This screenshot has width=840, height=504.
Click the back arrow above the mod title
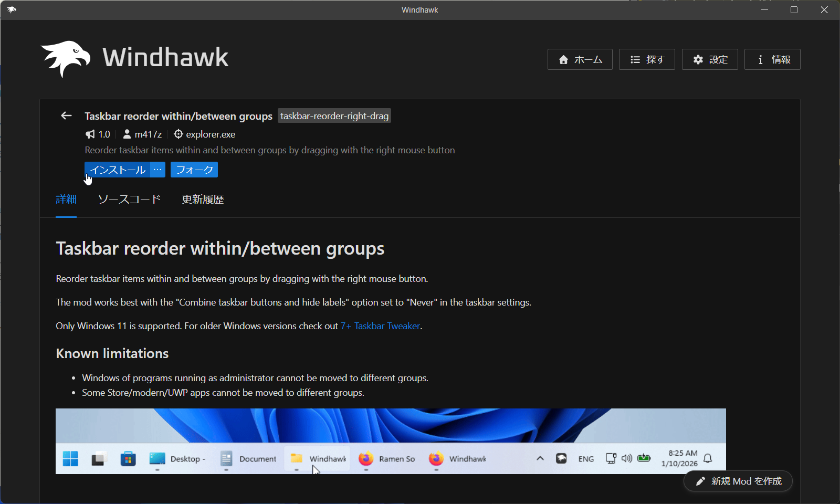coord(66,115)
